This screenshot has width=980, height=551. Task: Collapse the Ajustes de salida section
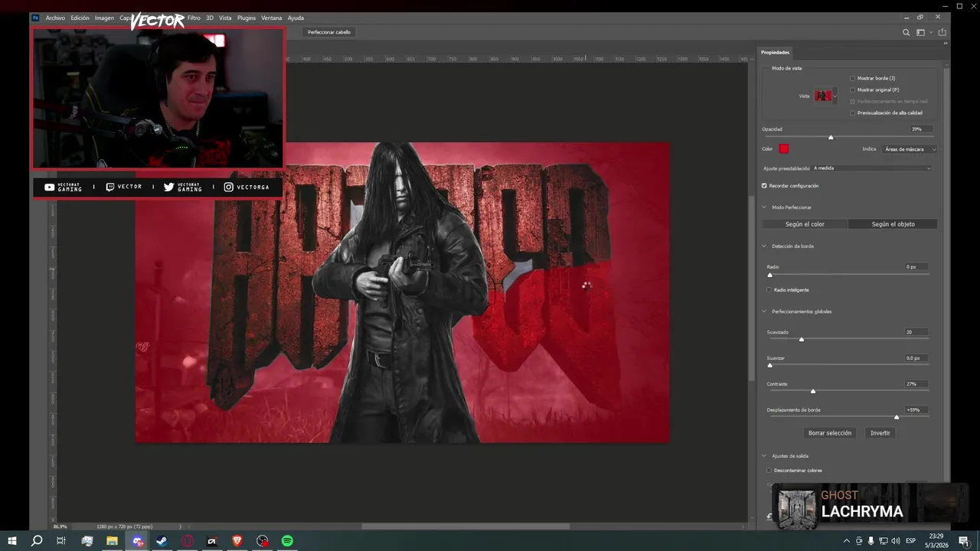(764, 455)
